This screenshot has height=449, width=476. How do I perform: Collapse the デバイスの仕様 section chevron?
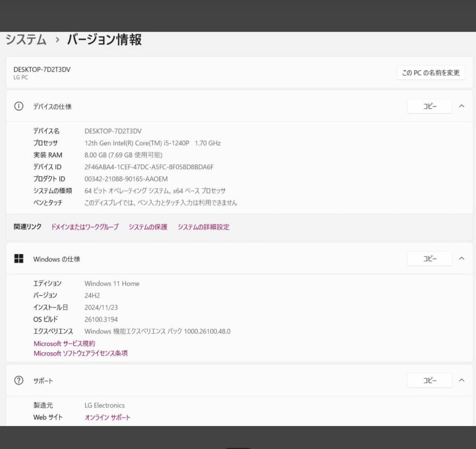pyautogui.click(x=462, y=106)
